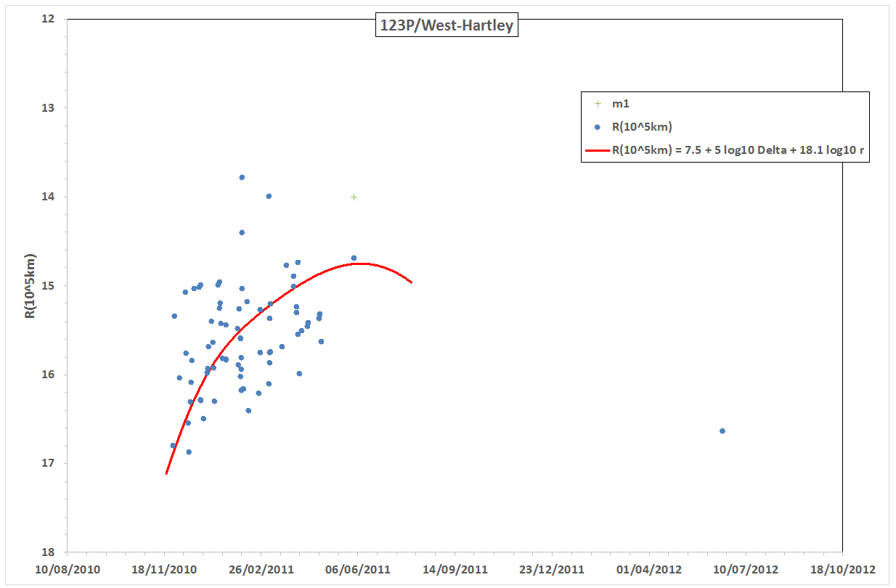Click the date label 14/09/2011
The height and width of the screenshot is (588, 896).
click(455, 570)
